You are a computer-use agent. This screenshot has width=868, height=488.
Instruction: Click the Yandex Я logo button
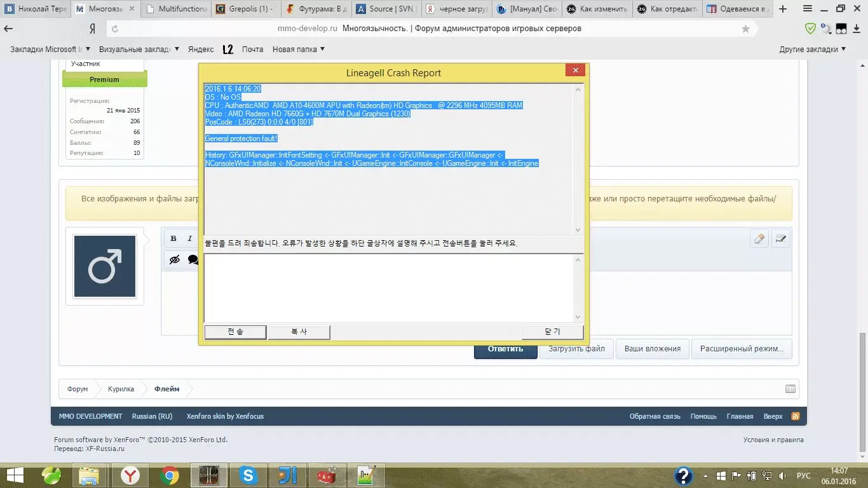[93, 29]
